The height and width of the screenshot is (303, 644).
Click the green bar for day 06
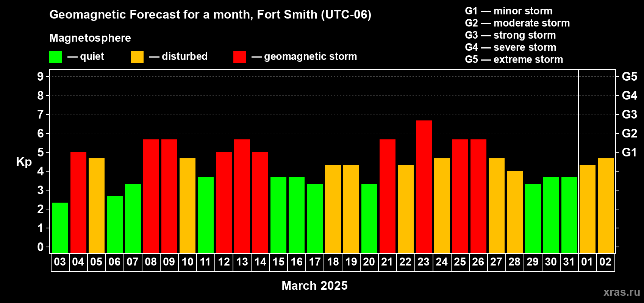(x=115, y=225)
